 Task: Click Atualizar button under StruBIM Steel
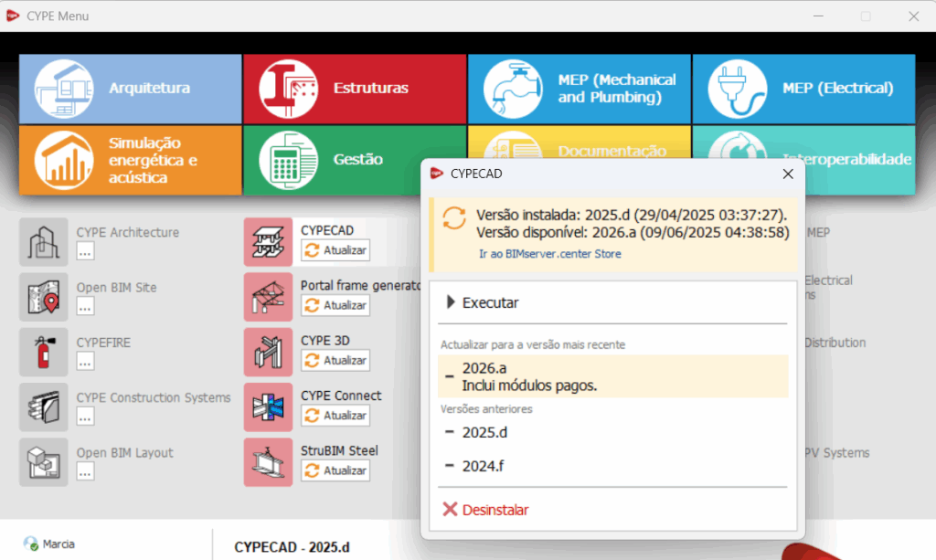click(x=335, y=470)
